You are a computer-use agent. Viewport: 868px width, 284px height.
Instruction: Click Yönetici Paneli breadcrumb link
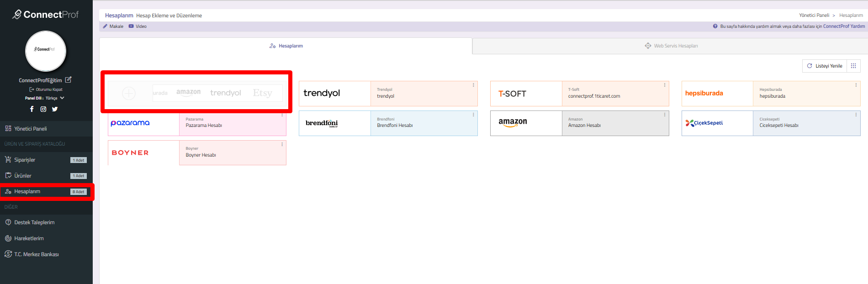point(814,16)
